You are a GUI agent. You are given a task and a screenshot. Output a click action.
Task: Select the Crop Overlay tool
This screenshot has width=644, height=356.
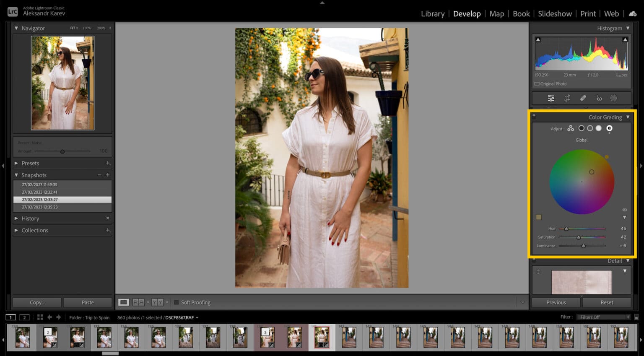point(567,98)
